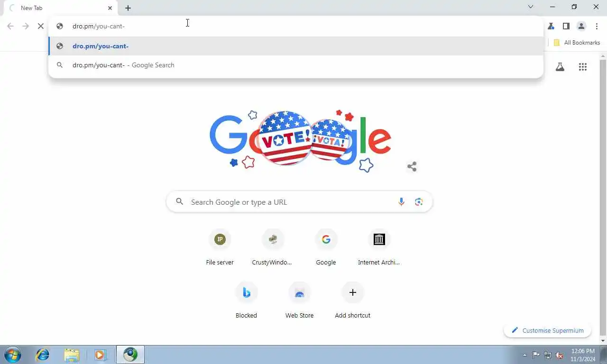Click Customise Supermium button
Image resolution: width=607 pixels, height=364 pixels.
547,330
